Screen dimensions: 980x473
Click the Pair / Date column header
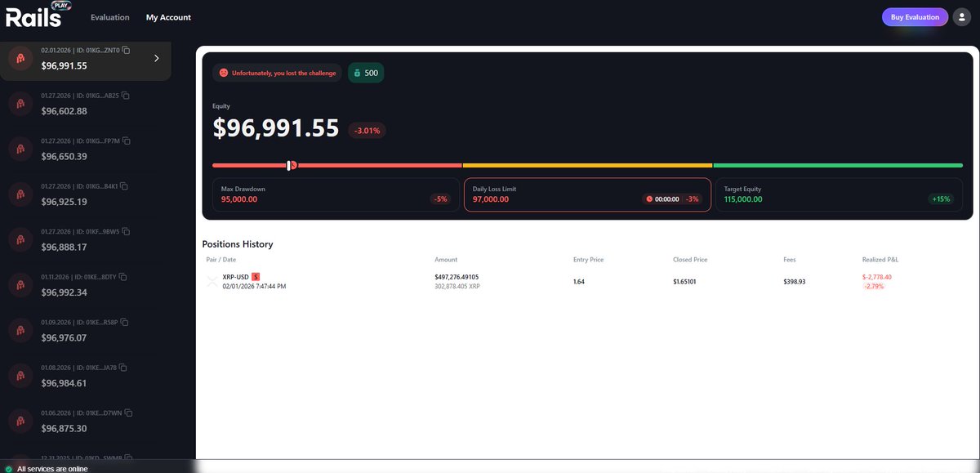(x=221, y=260)
